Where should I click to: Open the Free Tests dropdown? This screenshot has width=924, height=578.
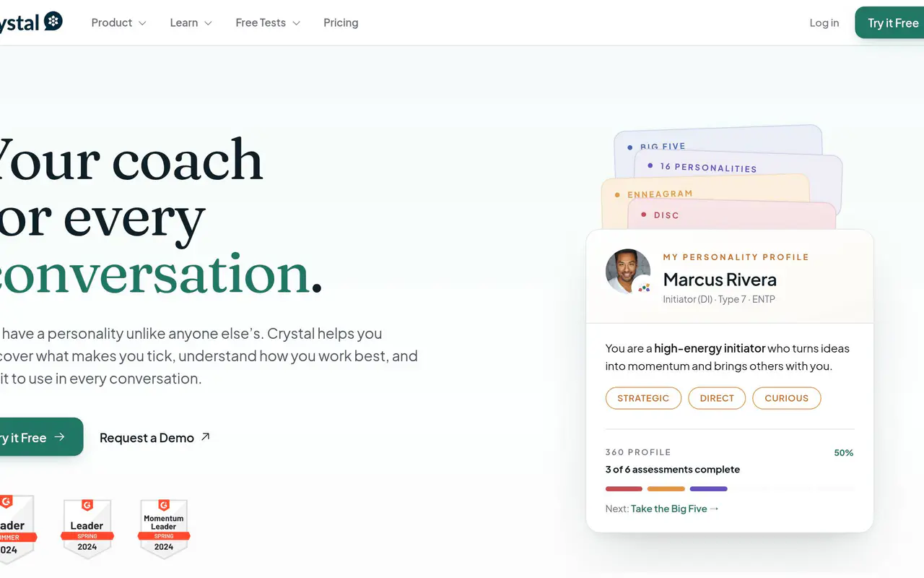tap(268, 23)
